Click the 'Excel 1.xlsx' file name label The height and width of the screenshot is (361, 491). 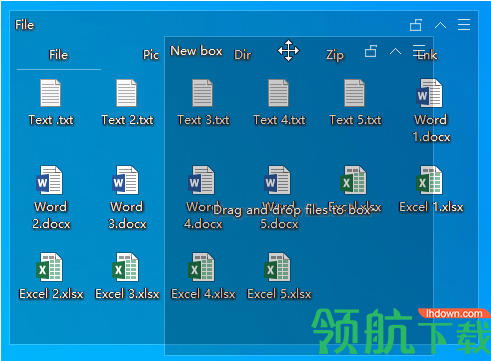431,207
